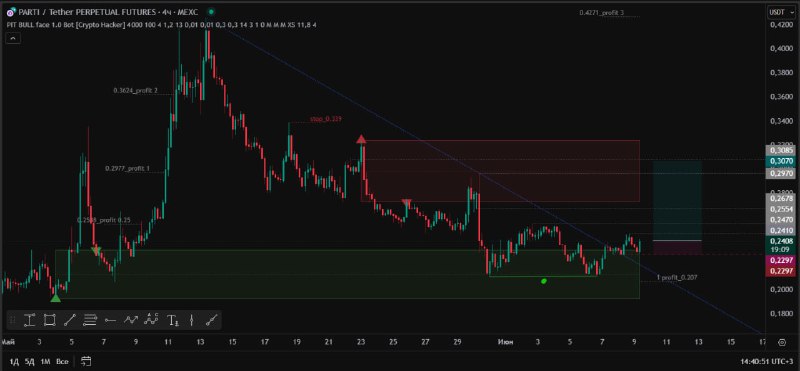
Task: Click the 0,2970 price label
Action: pos(781,174)
